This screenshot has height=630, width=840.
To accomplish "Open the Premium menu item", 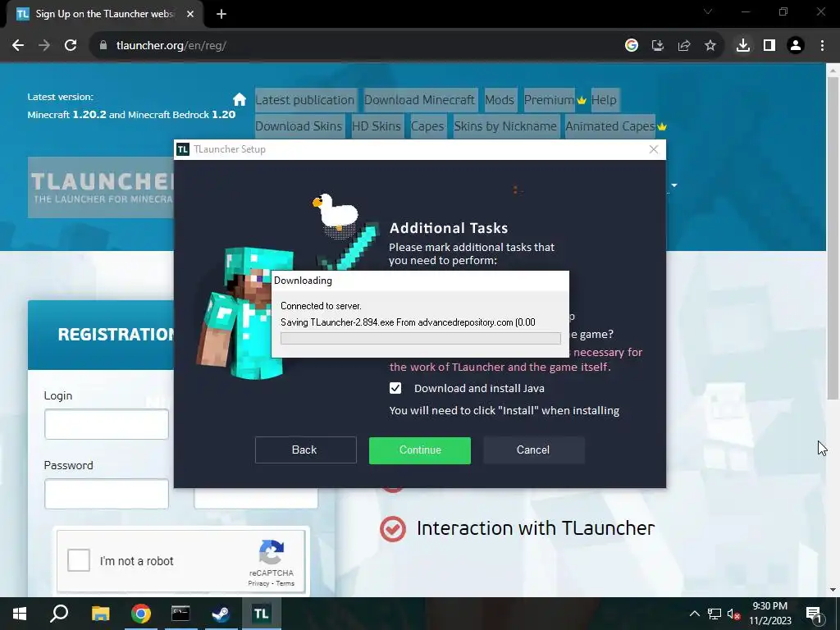I will pyautogui.click(x=549, y=100).
